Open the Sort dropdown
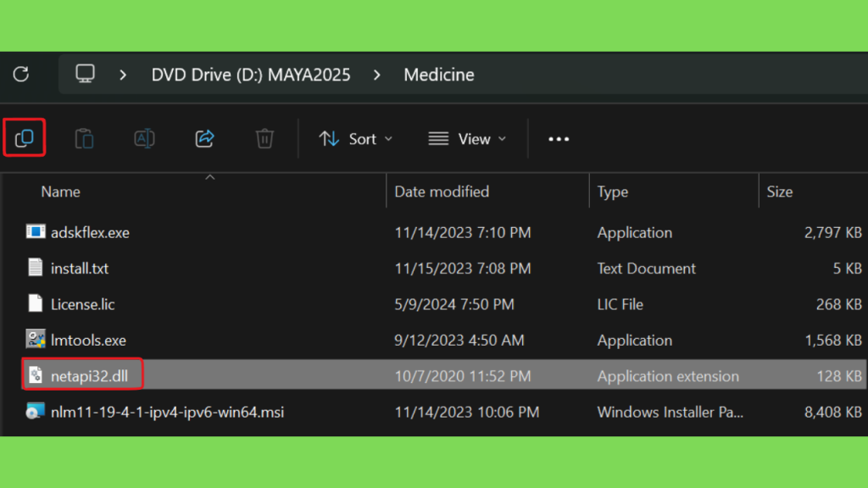The width and height of the screenshot is (868, 488). [356, 139]
